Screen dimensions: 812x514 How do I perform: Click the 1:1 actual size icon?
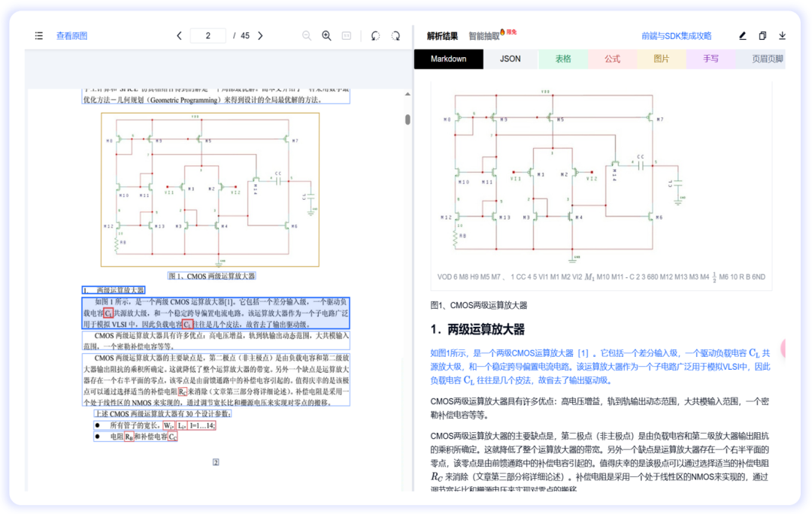[x=347, y=35]
